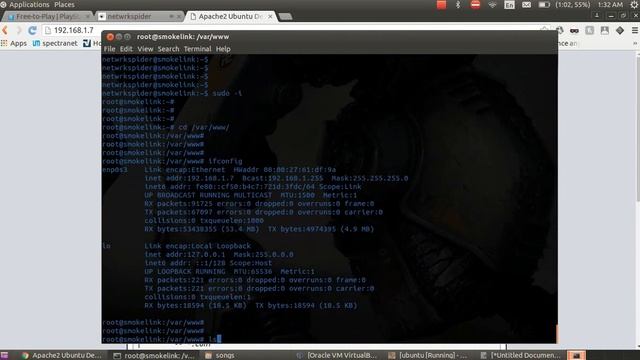Open the En keyboard layout indicator

click(509, 5)
